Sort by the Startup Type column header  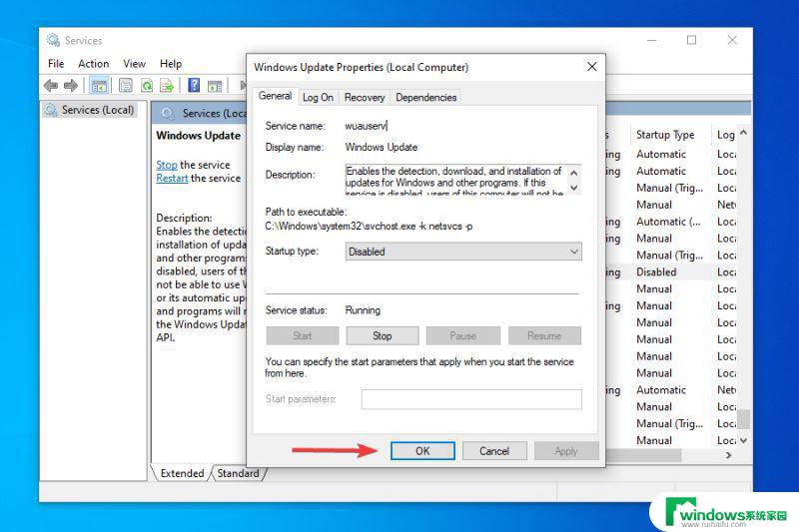(665, 135)
